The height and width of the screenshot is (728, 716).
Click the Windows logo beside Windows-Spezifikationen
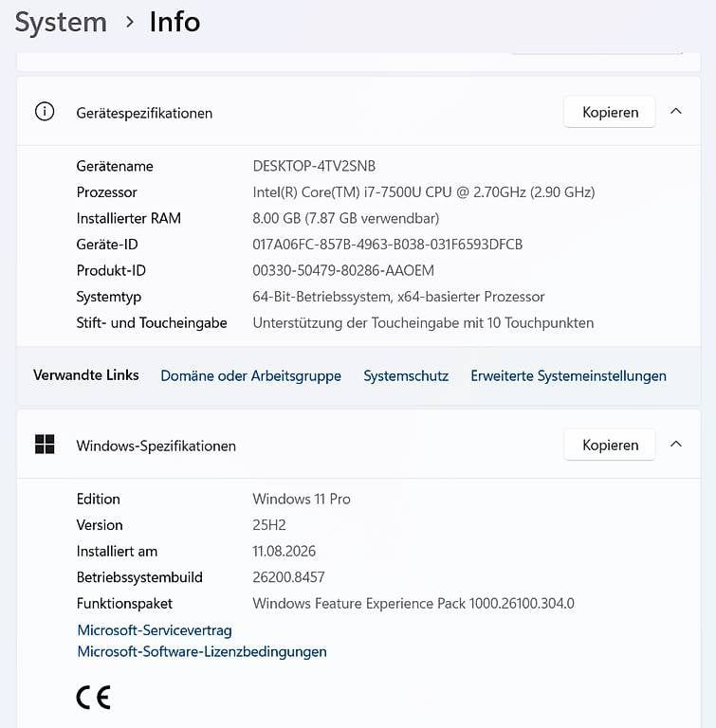point(45,445)
